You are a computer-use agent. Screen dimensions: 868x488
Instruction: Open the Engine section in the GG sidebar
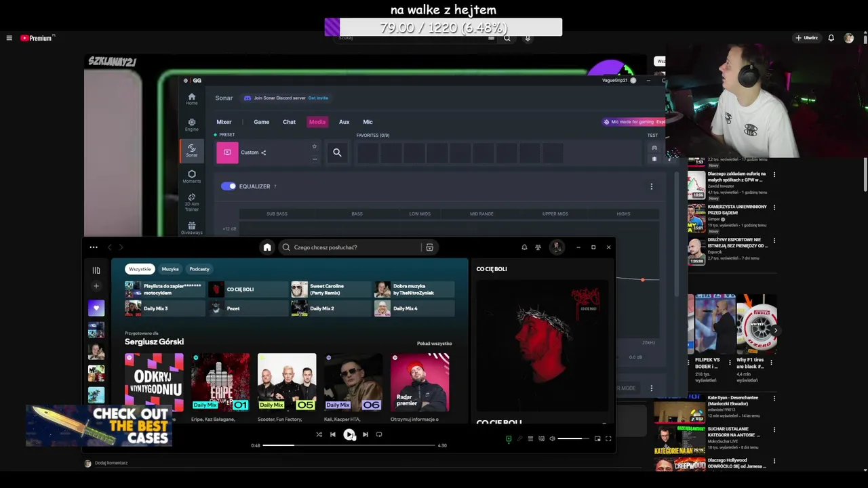[x=192, y=125]
